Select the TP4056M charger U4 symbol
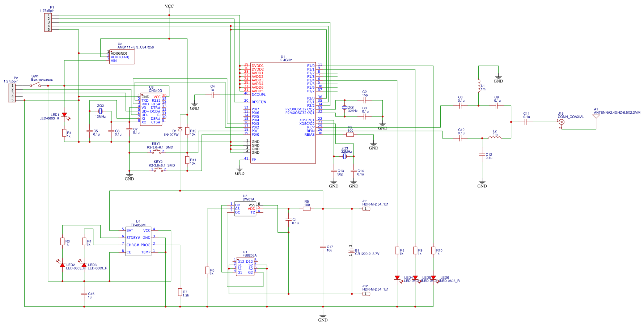 tap(139, 241)
